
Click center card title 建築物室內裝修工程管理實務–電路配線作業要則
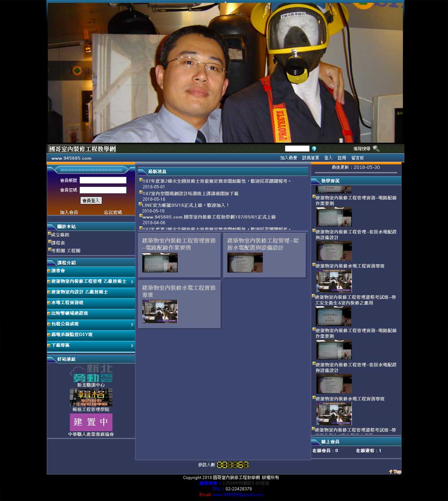[179, 244]
